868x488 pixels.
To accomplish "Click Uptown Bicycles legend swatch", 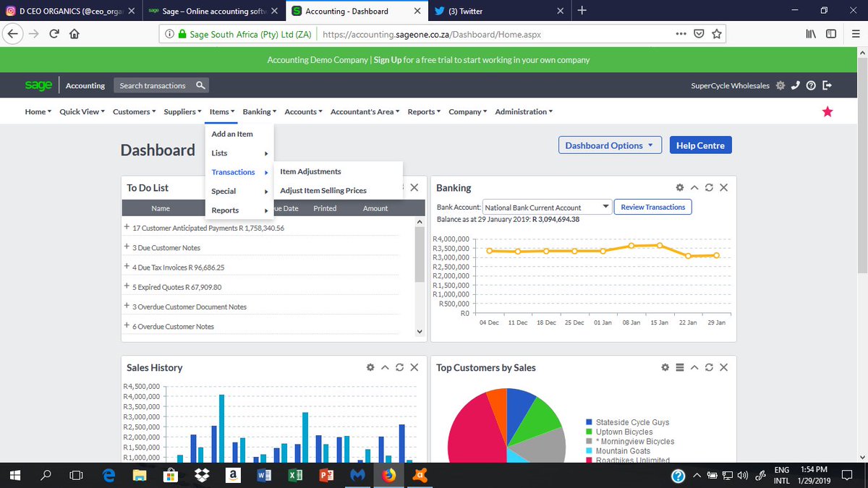I will point(590,432).
